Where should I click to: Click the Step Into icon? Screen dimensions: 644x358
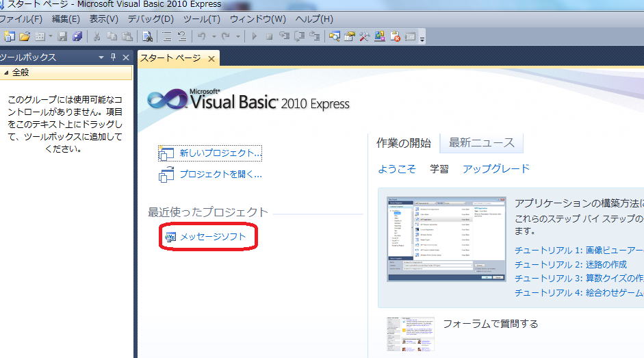pos(284,36)
